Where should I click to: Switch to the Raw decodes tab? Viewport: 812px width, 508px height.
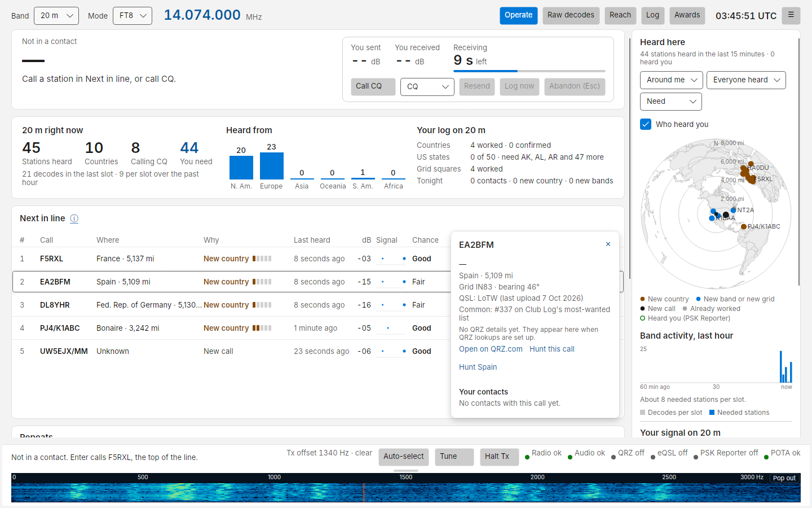click(x=571, y=15)
